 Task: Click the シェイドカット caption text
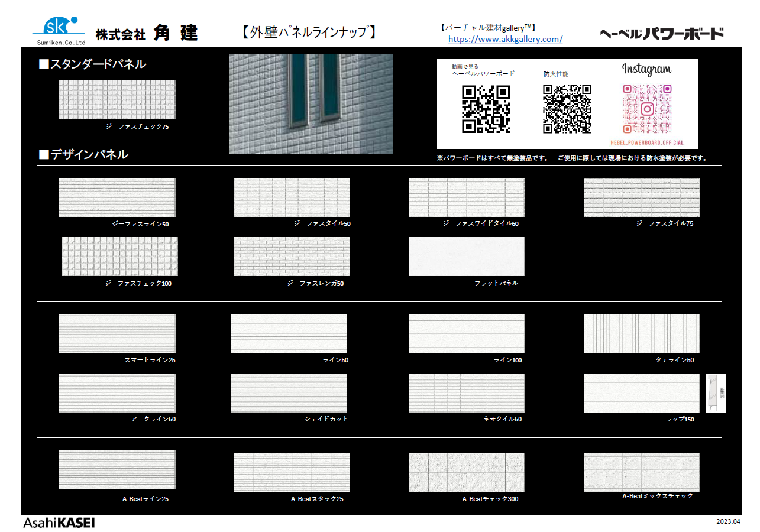pyautogui.click(x=326, y=419)
